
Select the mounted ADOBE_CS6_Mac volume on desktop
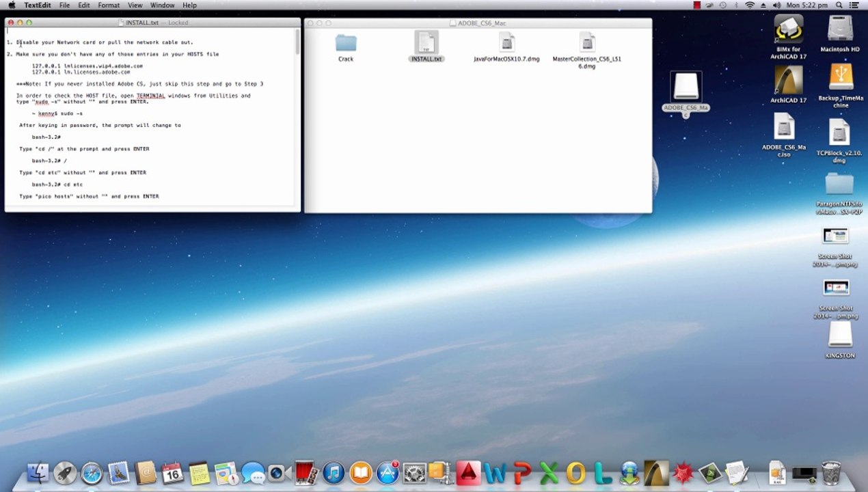(686, 87)
